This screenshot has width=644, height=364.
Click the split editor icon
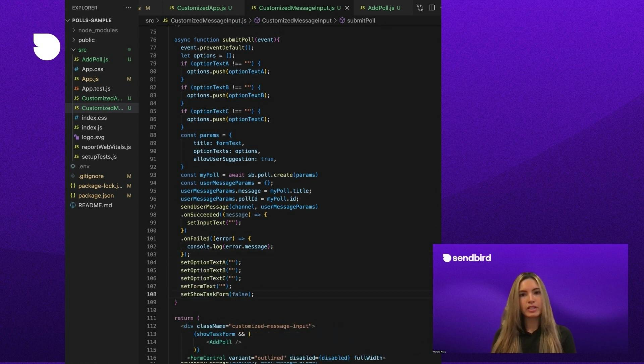[x=432, y=7]
